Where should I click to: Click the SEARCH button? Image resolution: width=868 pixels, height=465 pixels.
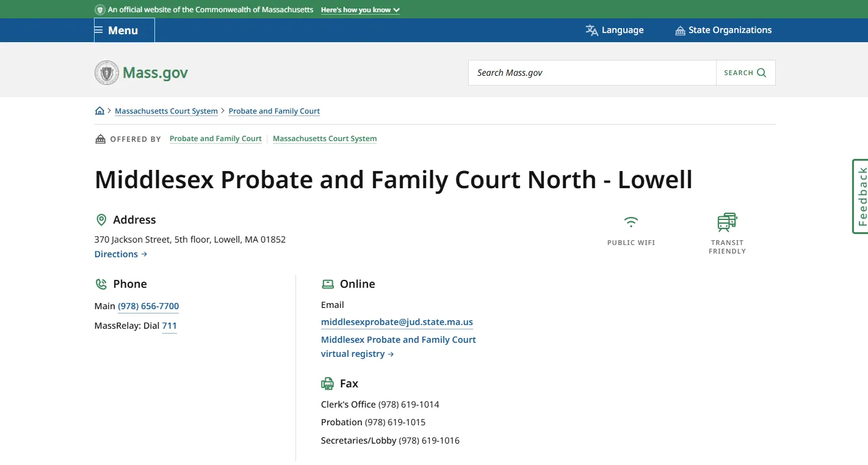(745, 73)
